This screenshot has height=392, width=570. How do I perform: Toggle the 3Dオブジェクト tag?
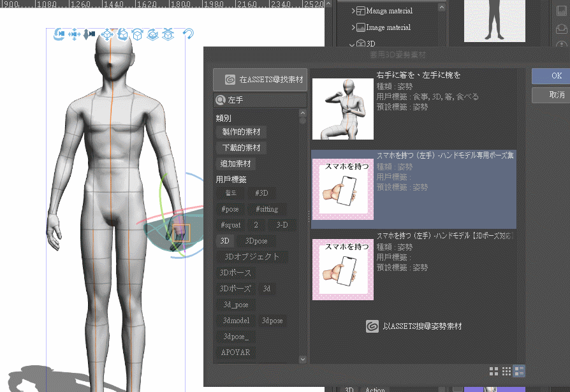[252, 257]
